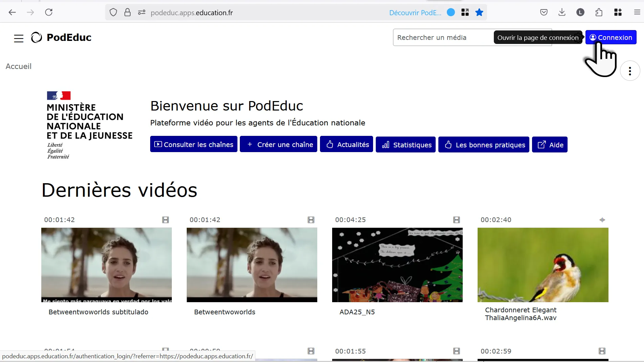Click the Betweentwoworlds subtitulado title
Viewport: 644px width, 362px height.
[98, 312]
